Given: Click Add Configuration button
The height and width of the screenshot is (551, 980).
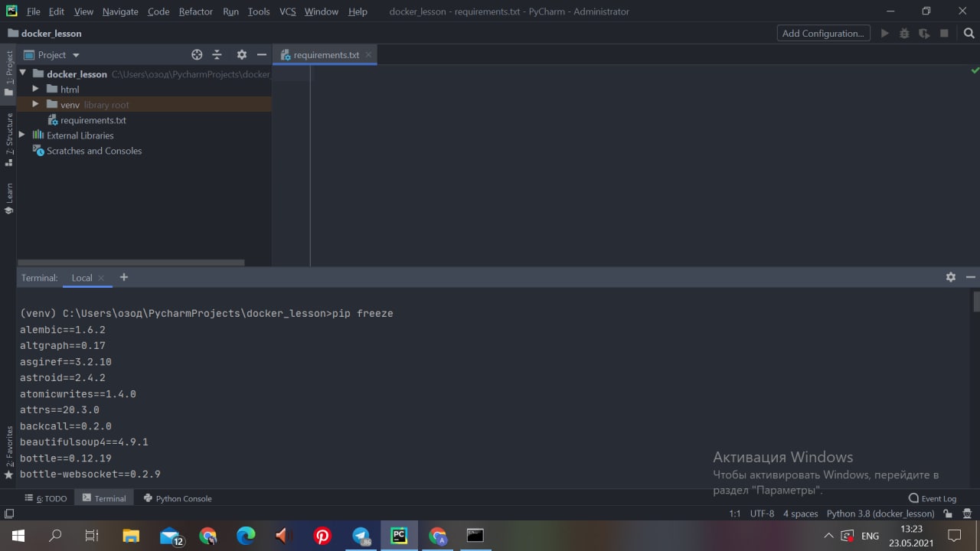Looking at the screenshot, I should pyautogui.click(x=823, y=34).
